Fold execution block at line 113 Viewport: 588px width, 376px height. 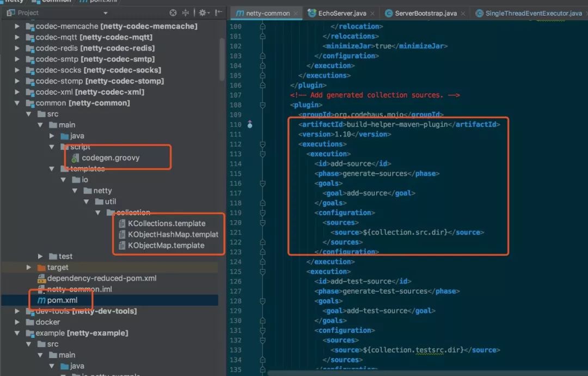point(262,154)
